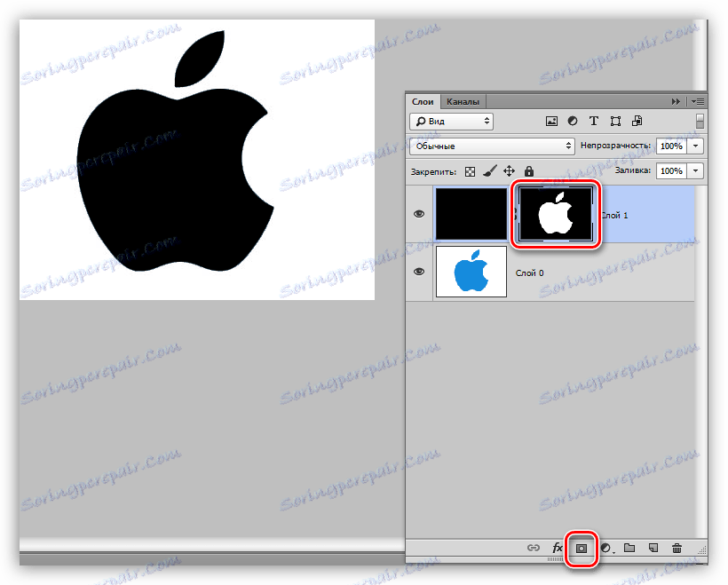Select the black thumbnail of Слой 1

(471, 214)
